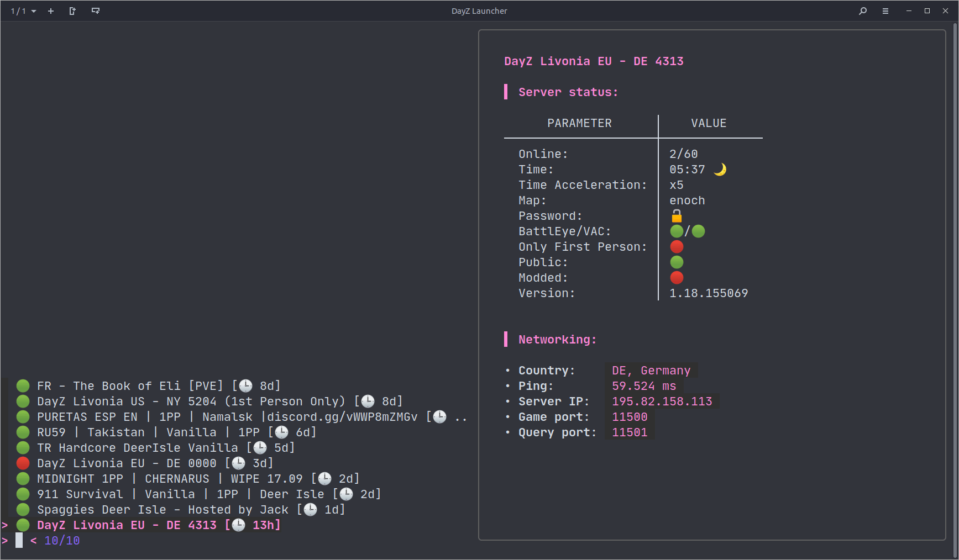Open the hamburger menu
Image resolution: width=959 pixels, height=560 pixels.
pyautogui.click(x=885, y=11)
